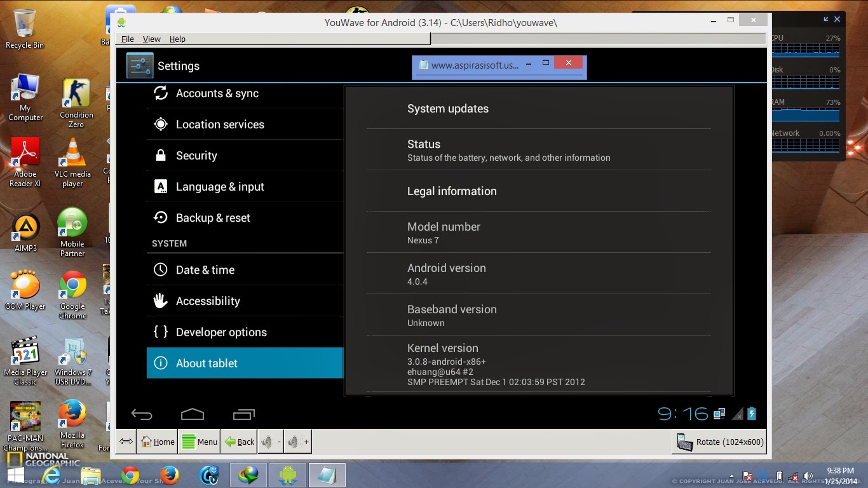This screenshot has width=868, height=488.
Task: Switch to YouWave Android taskbar button
Action: [x=288, y=475]
